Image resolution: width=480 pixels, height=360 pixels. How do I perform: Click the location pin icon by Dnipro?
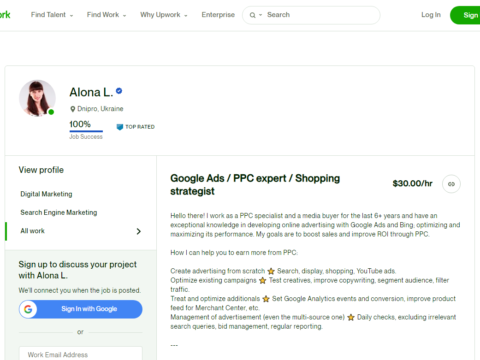tap(73, 109)
